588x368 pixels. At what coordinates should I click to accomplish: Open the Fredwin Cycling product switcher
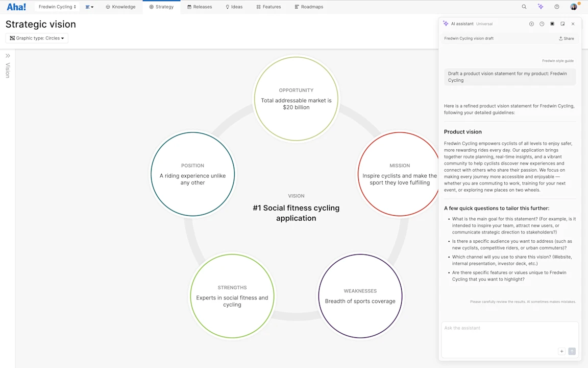click(57, 7)
